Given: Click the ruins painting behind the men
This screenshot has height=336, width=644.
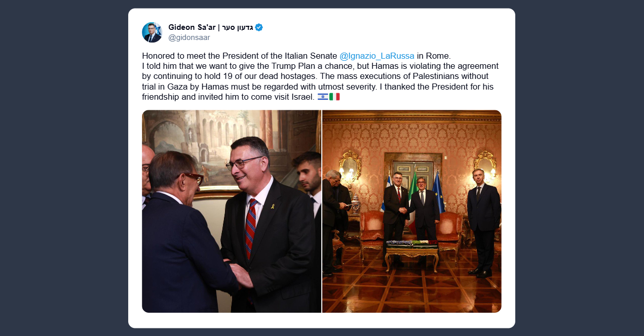Looking at the screenshot, I should pos(207,147).
